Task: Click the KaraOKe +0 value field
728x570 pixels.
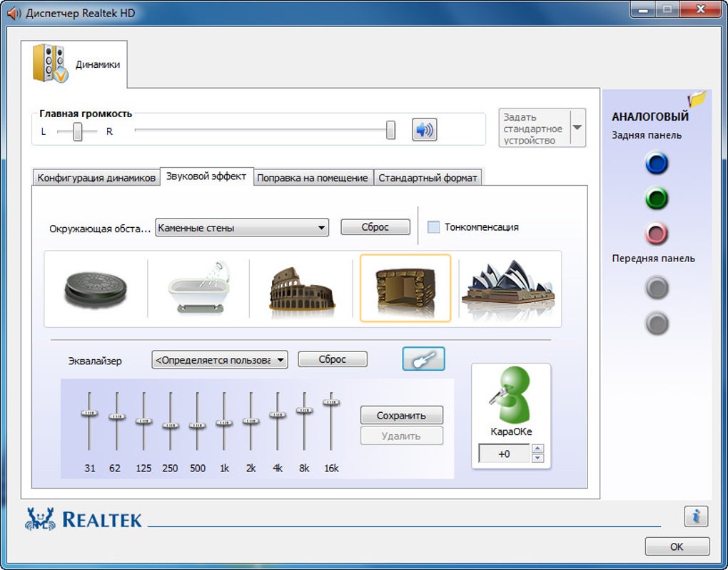Action: (x=504, y=454)
